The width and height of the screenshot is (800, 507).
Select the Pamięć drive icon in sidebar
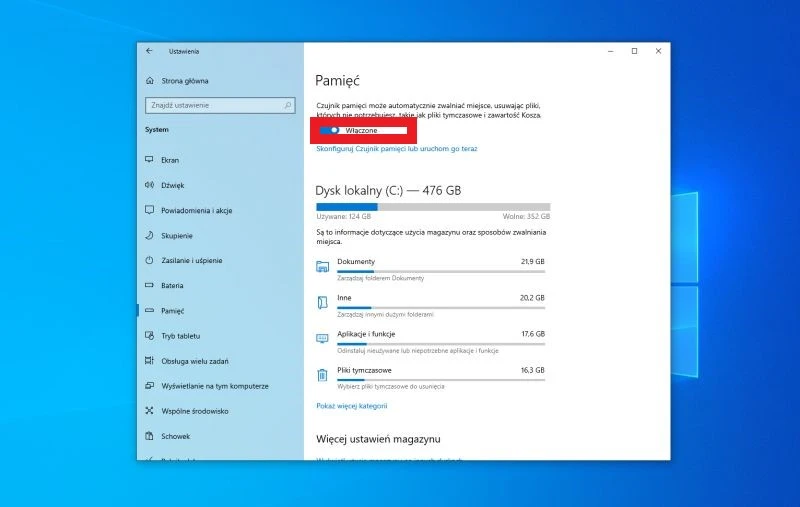(149, 310)
